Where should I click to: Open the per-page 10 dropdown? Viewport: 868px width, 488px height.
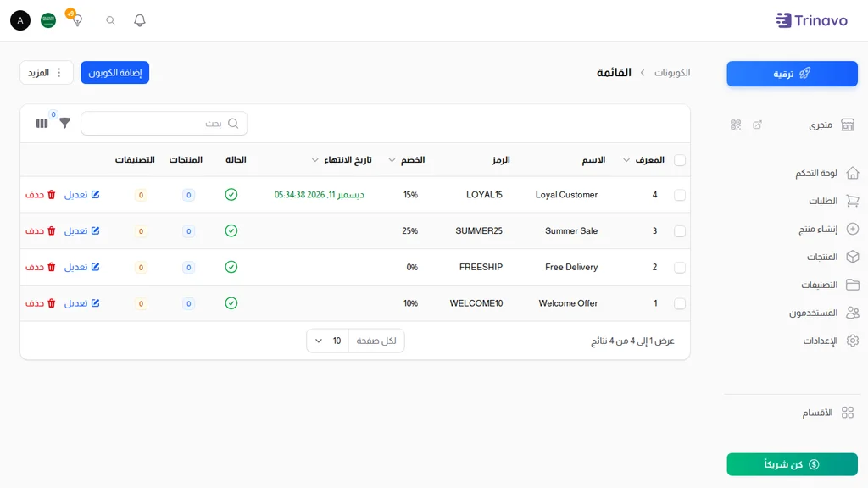click(x=328, y=341)
